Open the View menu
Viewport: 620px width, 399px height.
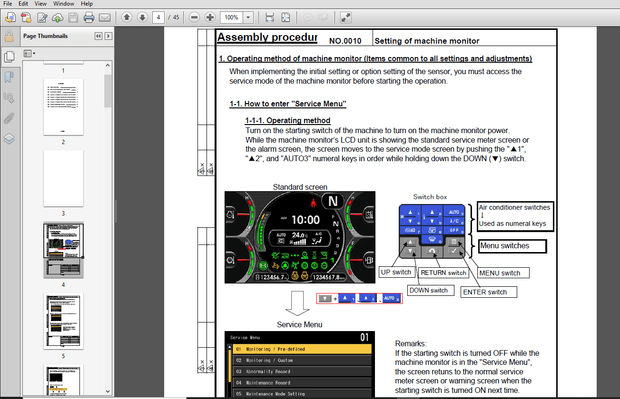(x=40, y=4)
